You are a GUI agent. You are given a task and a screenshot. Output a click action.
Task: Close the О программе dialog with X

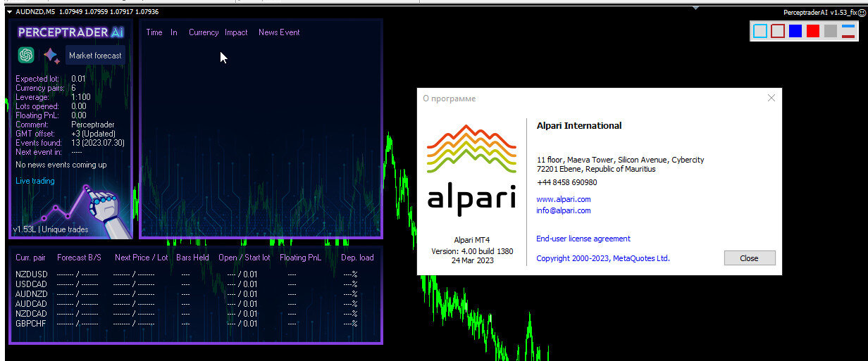click(771, 99)
